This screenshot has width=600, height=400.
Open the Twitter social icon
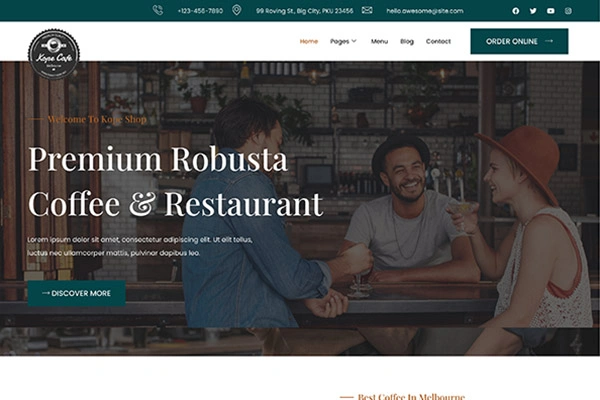coord(533,11)
